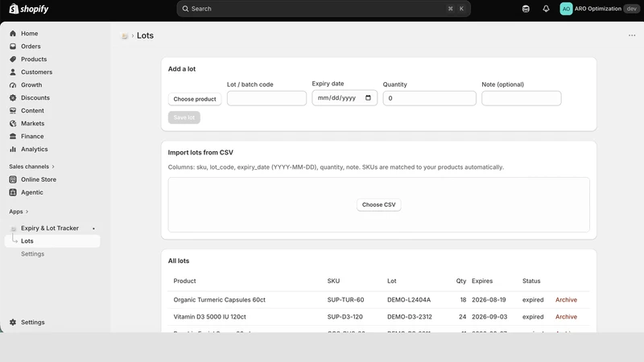644x362 pixels.
Task: Navigate to Analytics
Action: [x=34, y=149]
